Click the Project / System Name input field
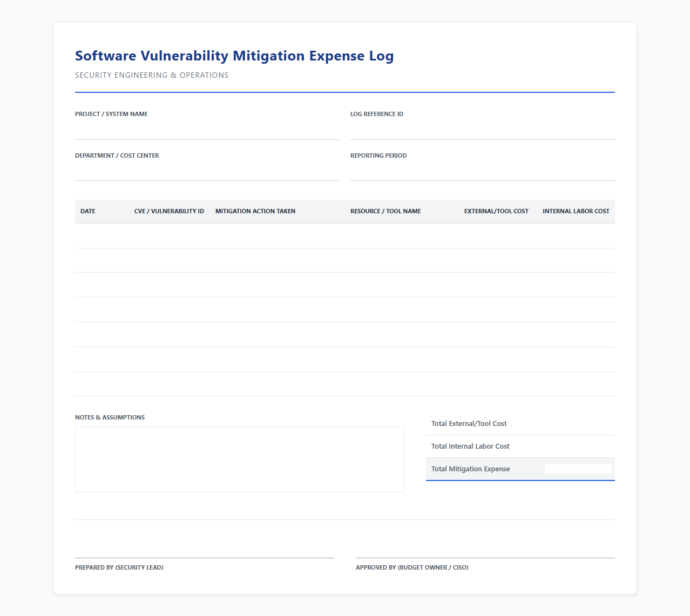 [x=207, y=130]
